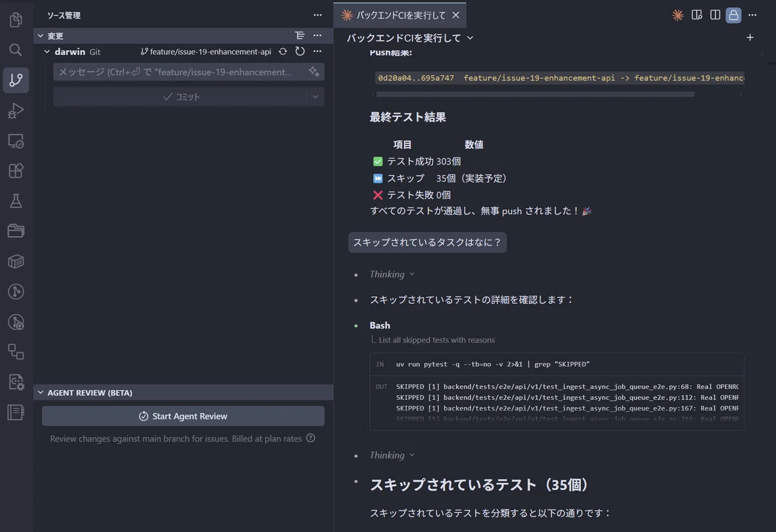Viewport: 776px width, 532px height.
Task: Open the バックエンドCIを実行して session dropdown
Action: click(x=410, y=37)
